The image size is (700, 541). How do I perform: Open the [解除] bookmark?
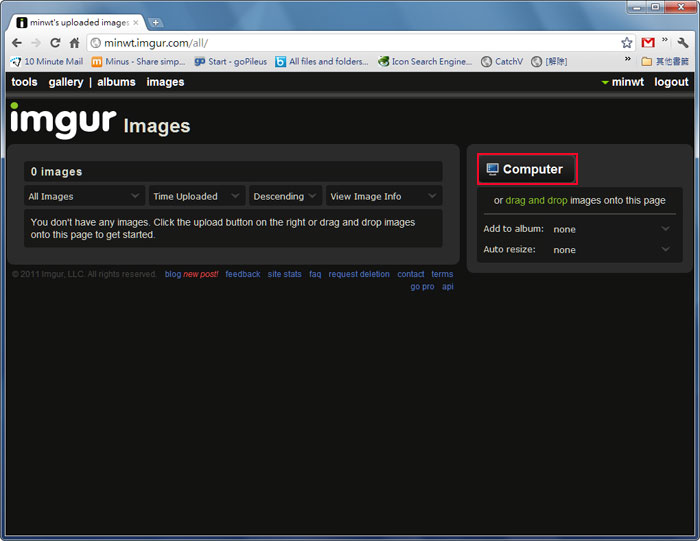(x=549, y=62)
